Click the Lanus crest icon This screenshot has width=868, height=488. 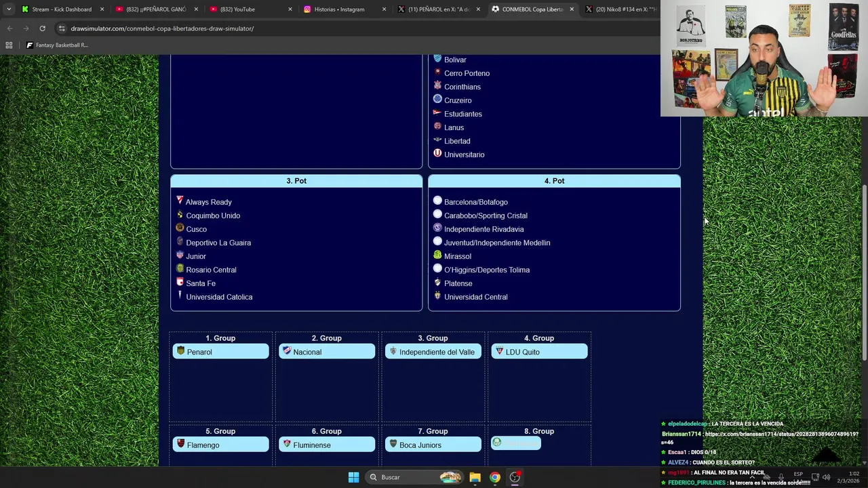coord(437,126)
